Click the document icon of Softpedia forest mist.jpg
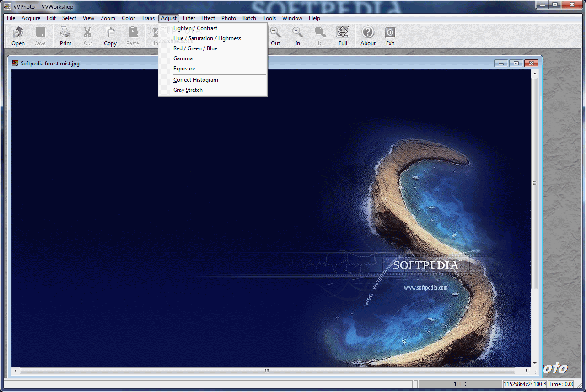586x392 pixels. coord(15,63)
